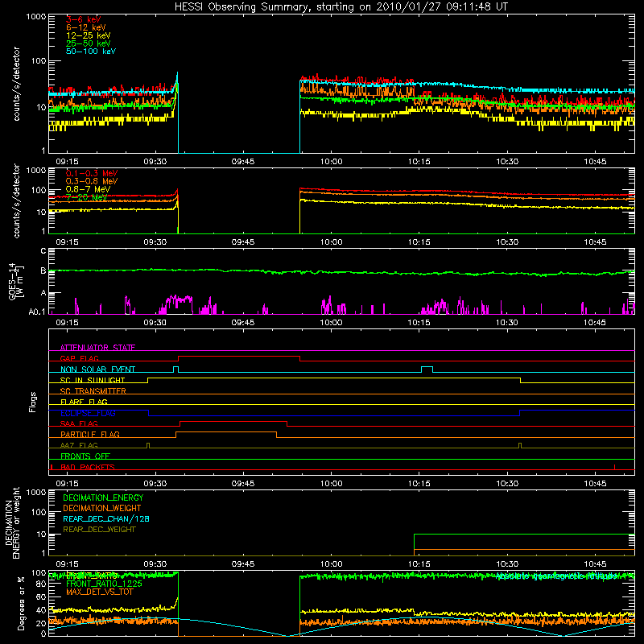Pick the 7-20 MeV legend label
The height and width of the screenshot is (644, 644).
(x=86, y=197)
